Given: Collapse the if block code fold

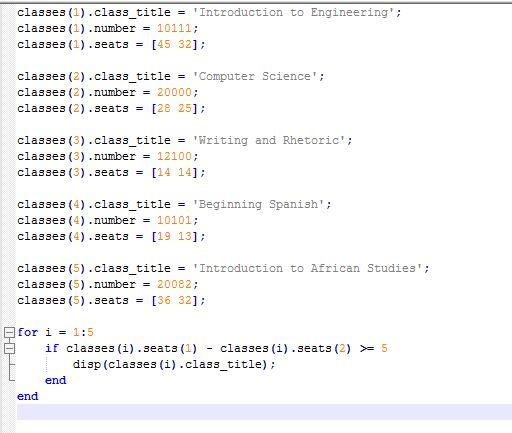Looking at the screenshot, I should [9, 348].
